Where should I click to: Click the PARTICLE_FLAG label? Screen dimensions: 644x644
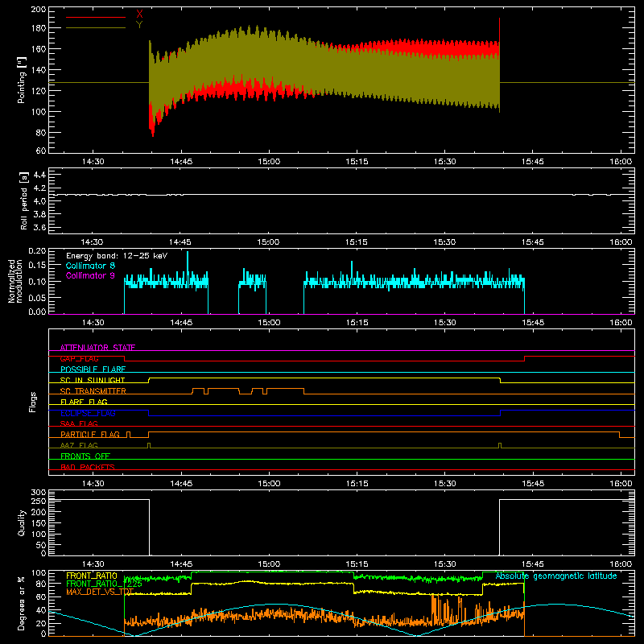point(90,434)
